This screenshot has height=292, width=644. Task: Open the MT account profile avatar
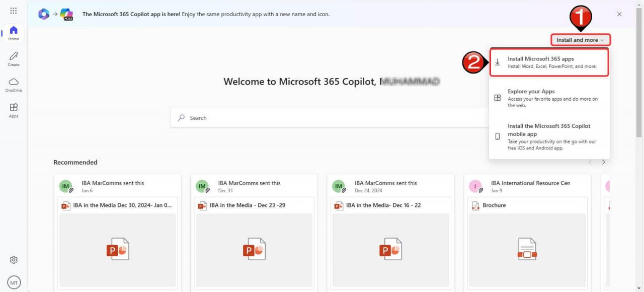coord(14,282)
